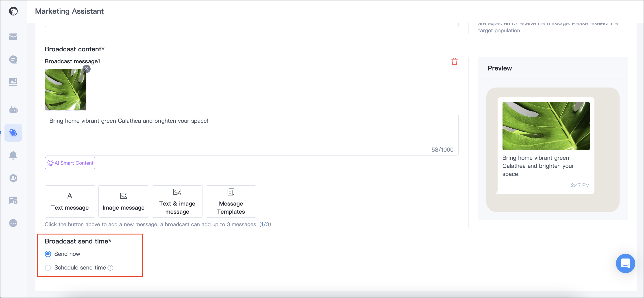Open Message Templates

231,202
